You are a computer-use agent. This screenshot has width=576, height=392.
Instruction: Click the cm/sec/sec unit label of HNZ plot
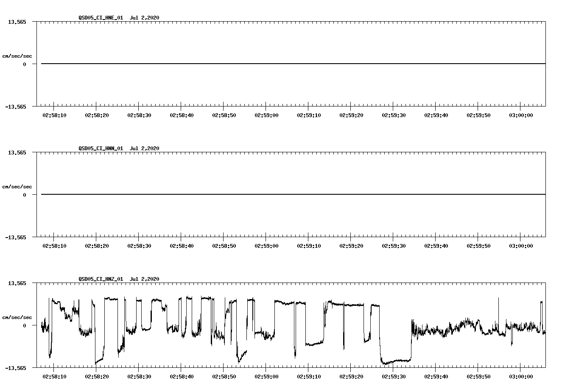click(x=17, y=317)
